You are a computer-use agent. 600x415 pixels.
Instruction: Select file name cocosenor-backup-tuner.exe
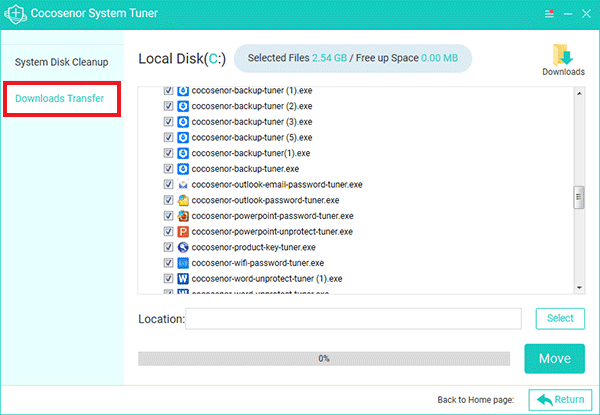click(245, 169)
